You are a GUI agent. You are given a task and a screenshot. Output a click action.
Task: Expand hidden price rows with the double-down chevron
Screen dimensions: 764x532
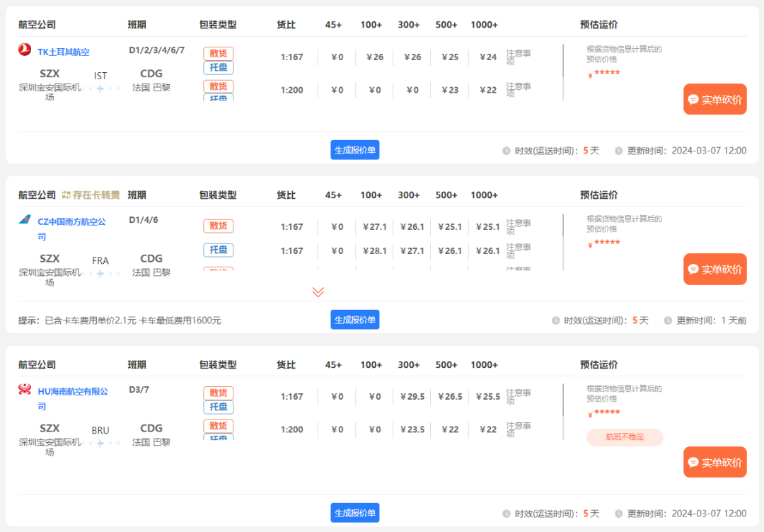pyautogui.click(x=318, y=291)
